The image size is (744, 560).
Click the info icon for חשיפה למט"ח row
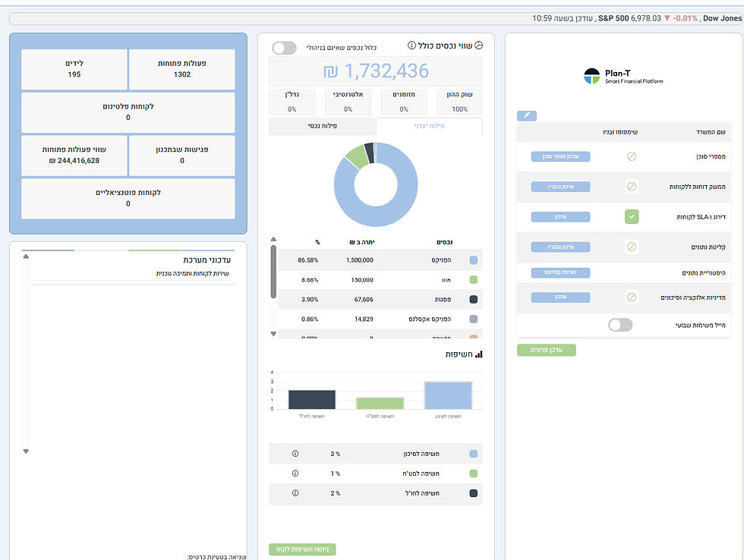295,473
